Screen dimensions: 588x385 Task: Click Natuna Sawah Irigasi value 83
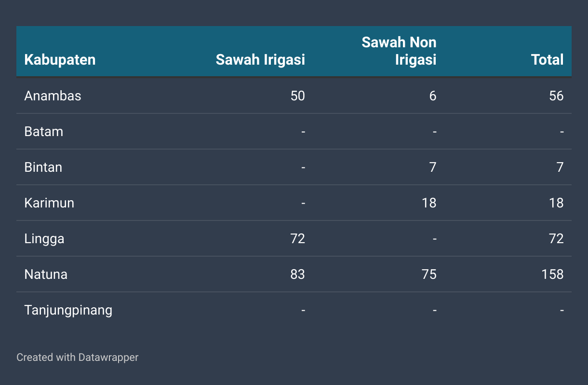297,275
